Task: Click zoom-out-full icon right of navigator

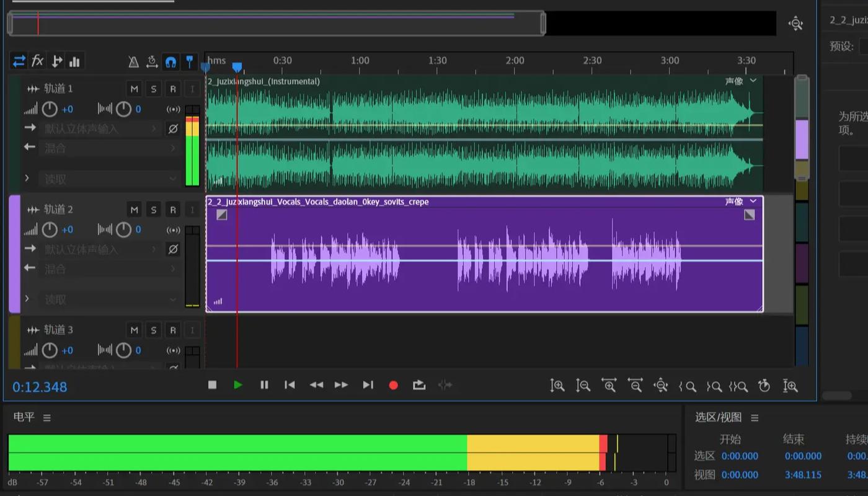Action: click(x=795, y=24)
